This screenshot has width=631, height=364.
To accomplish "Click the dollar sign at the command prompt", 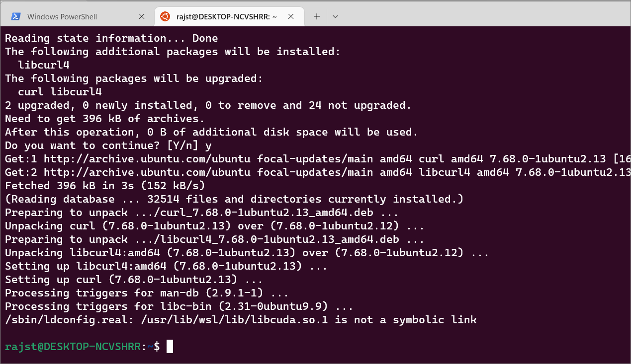I will [158, 346].
